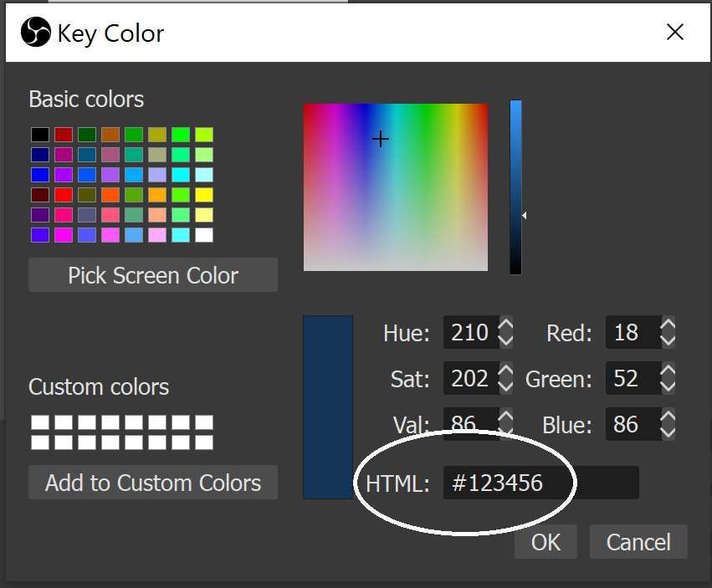Select the first Custom colors slot
This screenshot has height=588, width=712.
pyautogui.click(x=40, y=422)
